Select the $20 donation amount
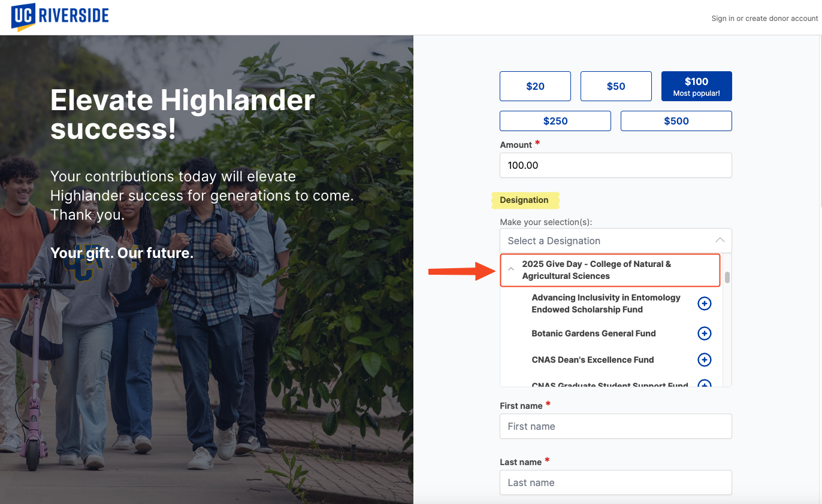The image size is (822, 504). (535, 86)
